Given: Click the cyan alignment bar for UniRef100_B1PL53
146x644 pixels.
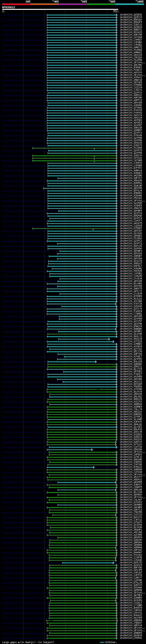Looking at the screenshot, I should [88, 562].
